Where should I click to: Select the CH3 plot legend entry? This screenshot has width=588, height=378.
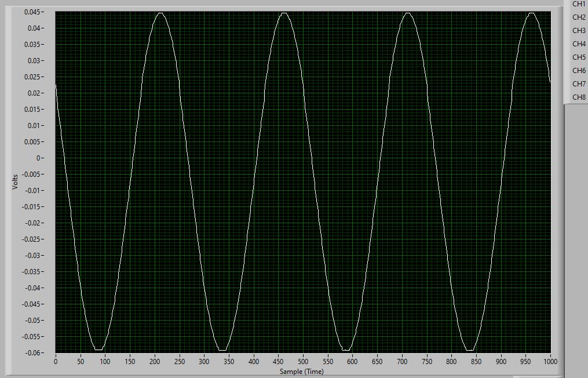pyautogui.click(x=579, y=30)
